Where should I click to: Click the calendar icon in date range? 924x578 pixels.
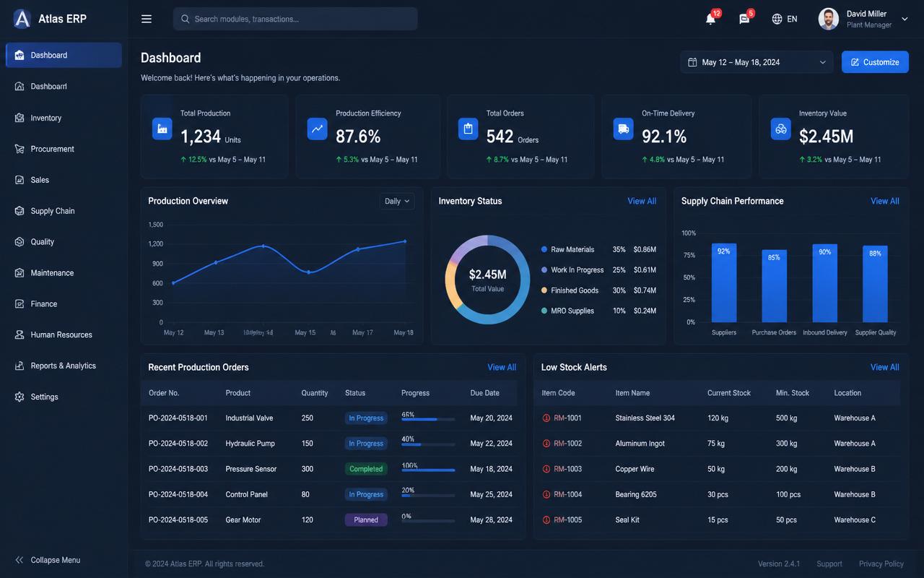pyautogui.click(x=692, y=62)
